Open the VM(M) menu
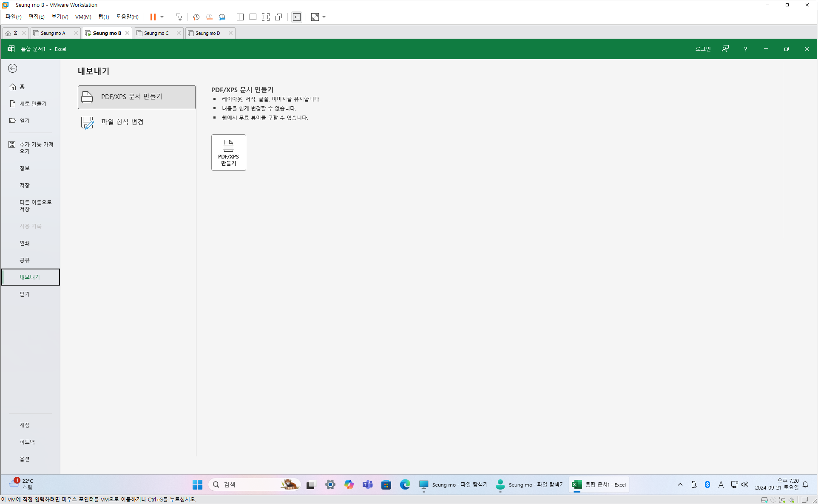Image resolution: width=818 pixels, height=504 pixels. pos(83,17)
